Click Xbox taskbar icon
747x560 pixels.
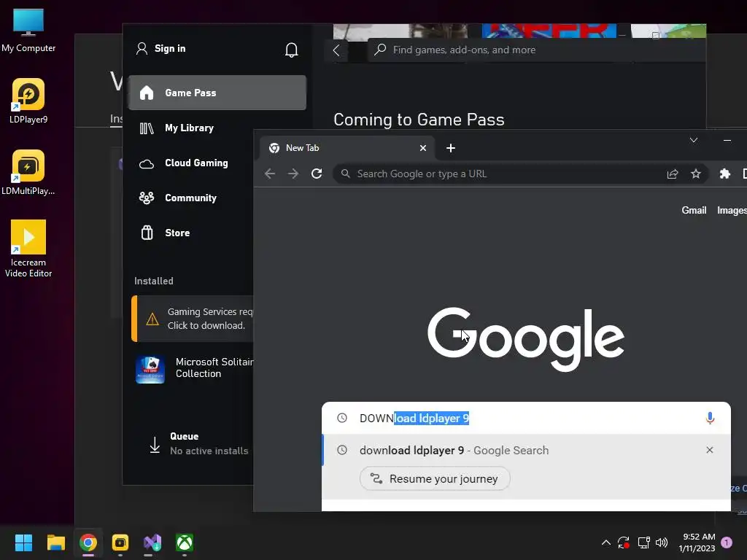coord(185,542)
